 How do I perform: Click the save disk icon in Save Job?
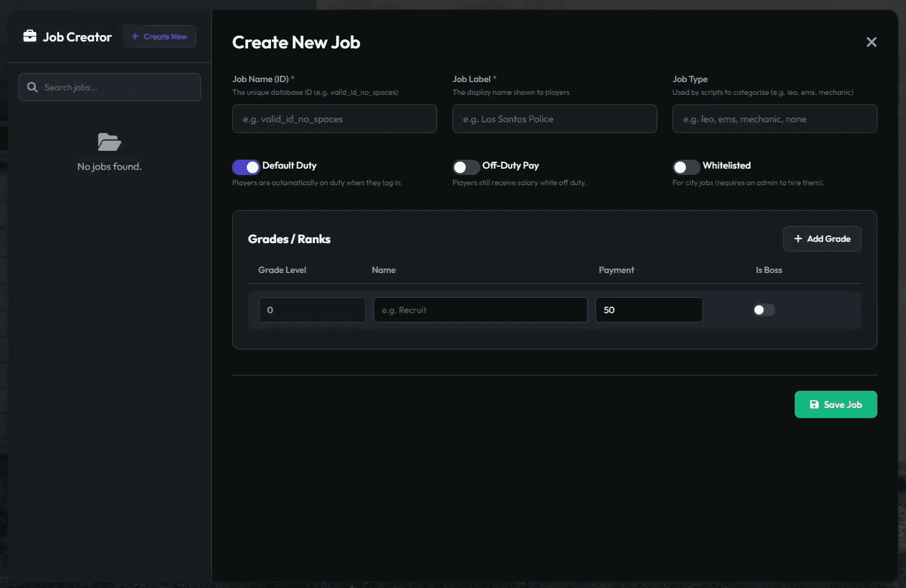pyautogui.click(x=815, y=404)
